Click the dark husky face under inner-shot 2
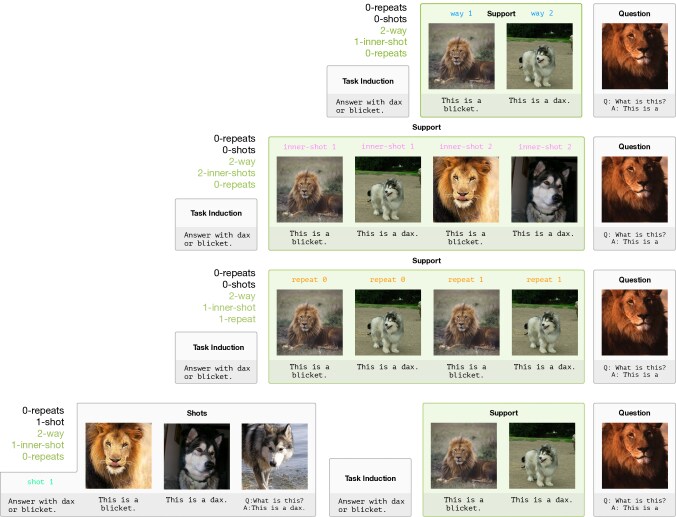This screenshot has width=676, height=517. pyautogui.click(x=544, y=189)
